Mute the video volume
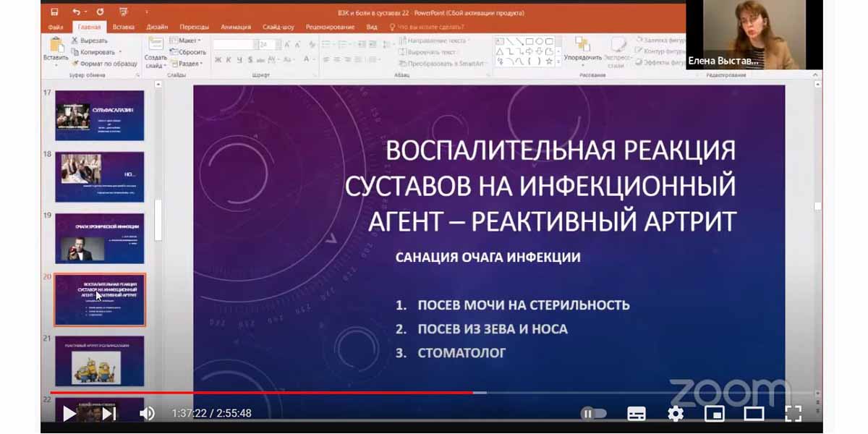 [147, 414]
